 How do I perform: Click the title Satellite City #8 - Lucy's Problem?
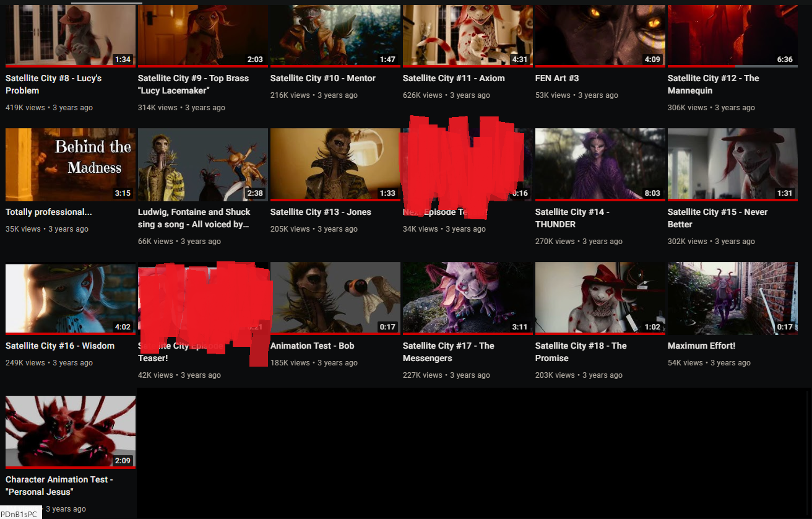54,84
